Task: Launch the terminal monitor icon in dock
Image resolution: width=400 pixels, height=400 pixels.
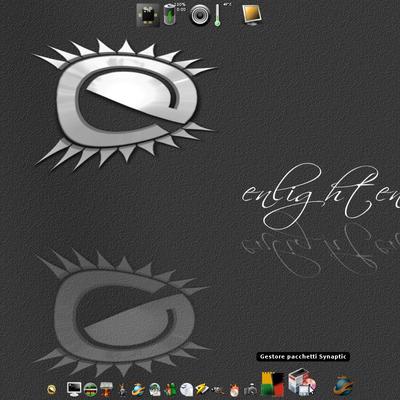Action: click(x=74, y=389)
